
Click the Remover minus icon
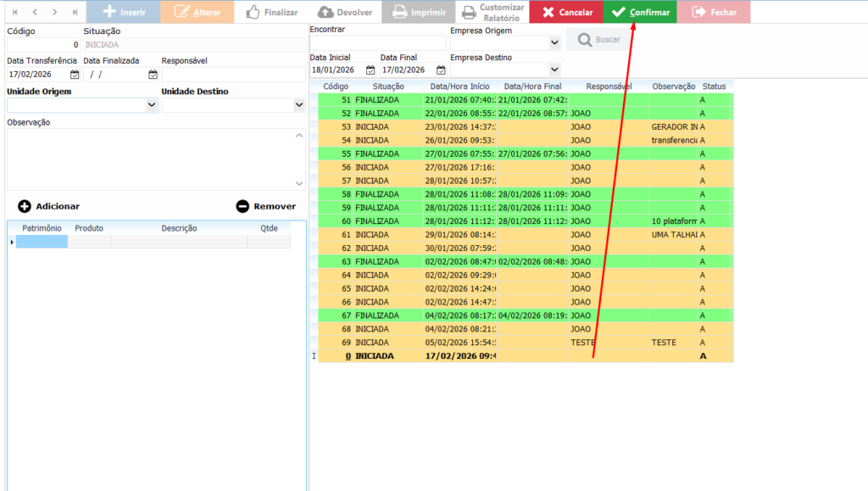pos(242,206)
